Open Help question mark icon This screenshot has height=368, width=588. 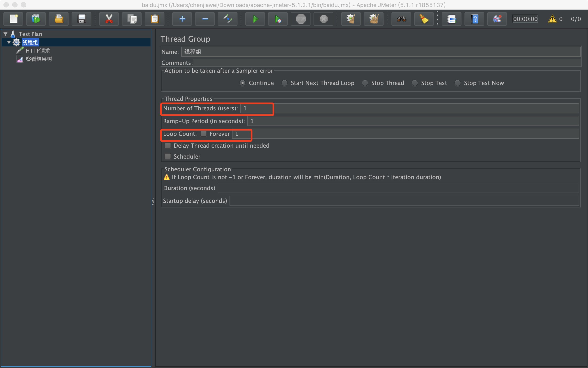474,19
